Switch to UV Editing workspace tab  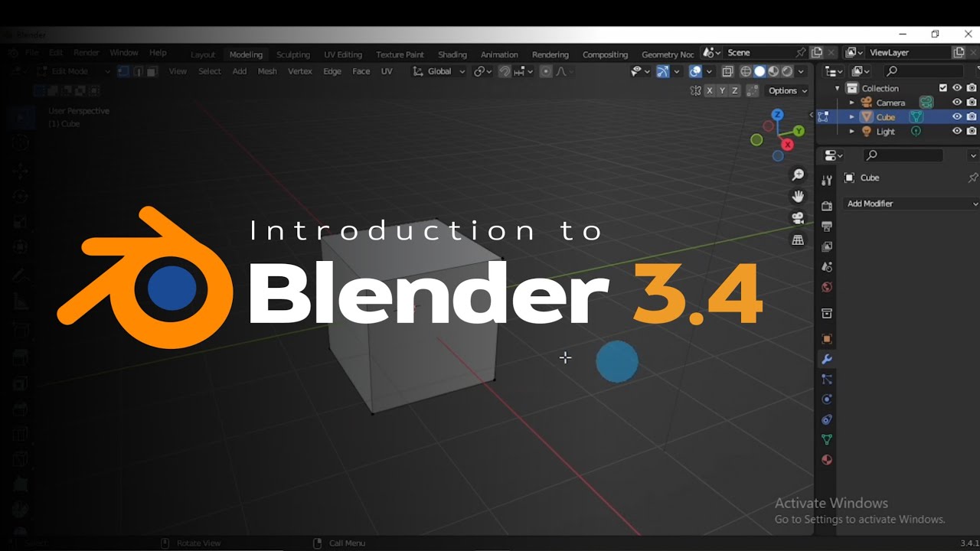[x=343, y=54]
